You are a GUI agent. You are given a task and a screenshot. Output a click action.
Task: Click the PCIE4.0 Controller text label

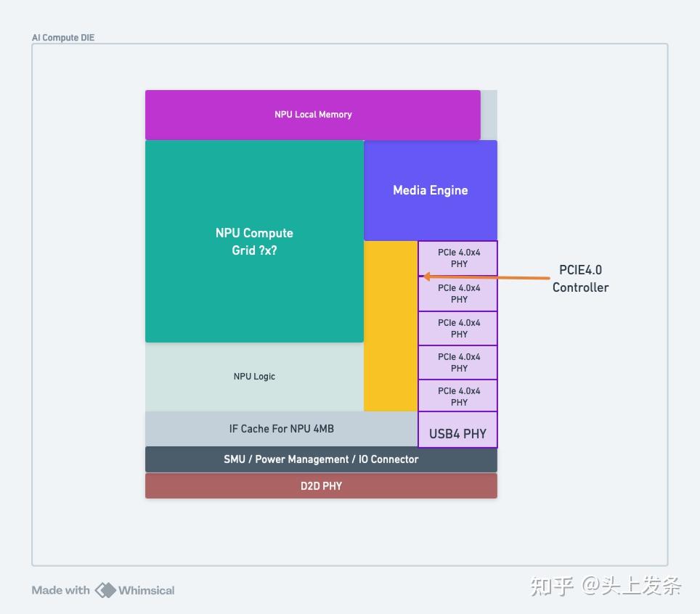[580, 279]
